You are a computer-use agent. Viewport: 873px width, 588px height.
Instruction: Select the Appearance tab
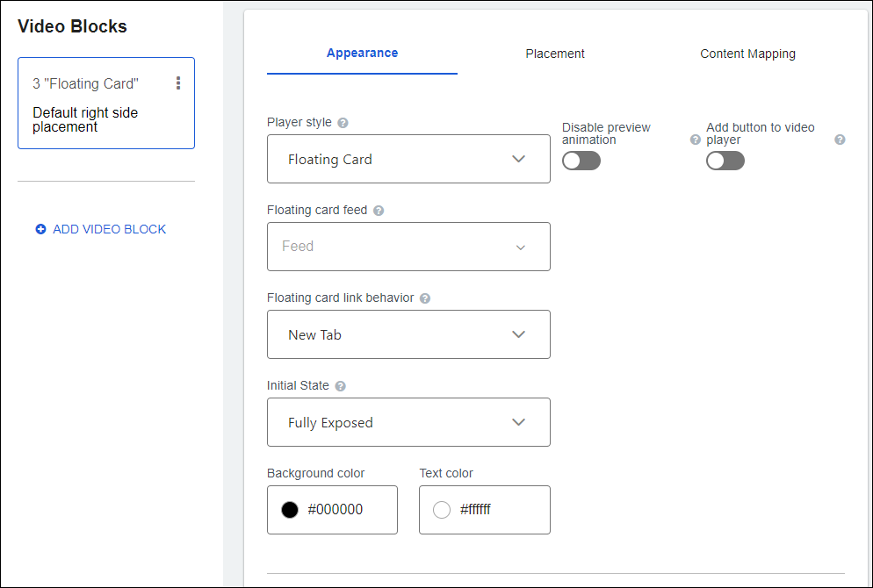[x=362, y=54]
